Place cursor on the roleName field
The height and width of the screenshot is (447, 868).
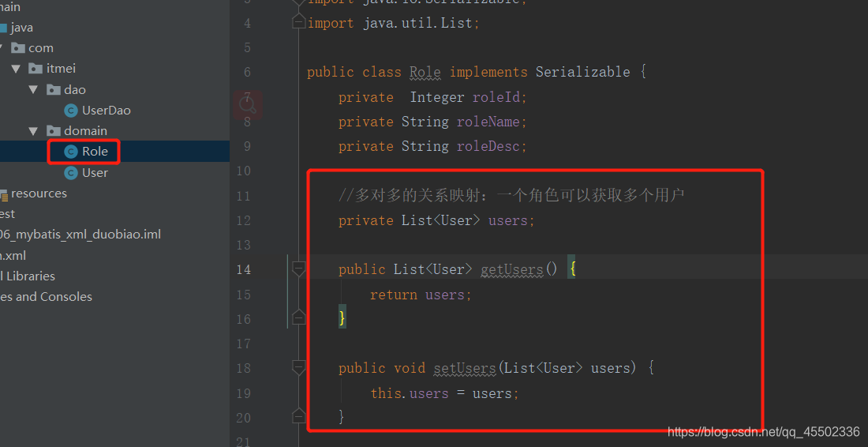point(488,122)
